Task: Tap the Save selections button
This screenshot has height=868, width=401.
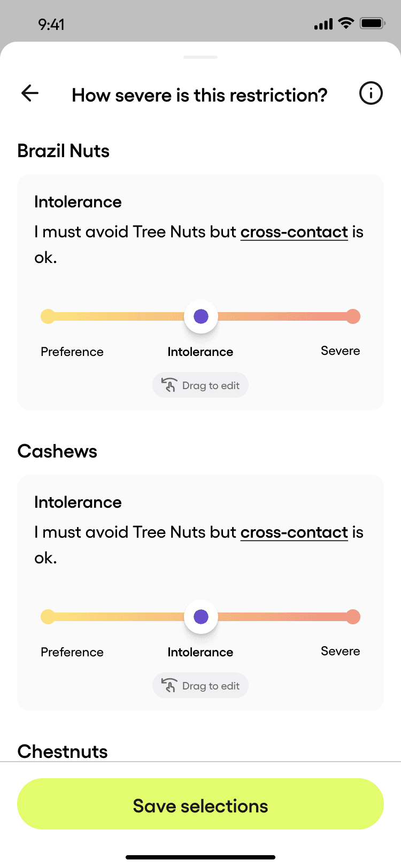Action: tap(200, 804)
